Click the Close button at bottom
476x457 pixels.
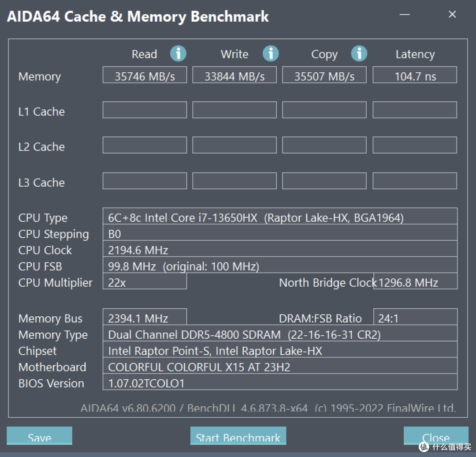click(x=436, y=436)
